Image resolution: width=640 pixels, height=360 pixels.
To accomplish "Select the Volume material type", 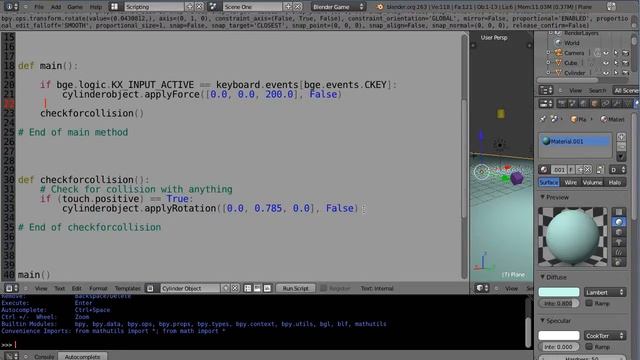I will pos(592,182).
